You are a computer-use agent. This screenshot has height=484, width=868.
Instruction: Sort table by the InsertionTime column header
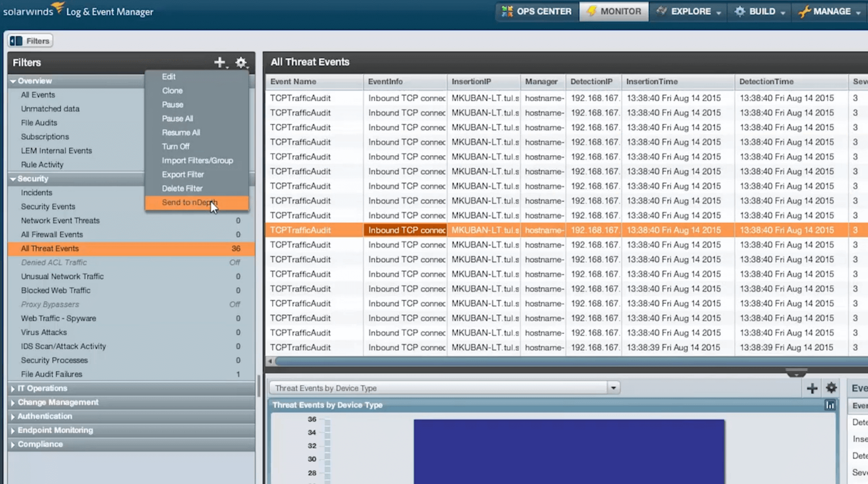652,82
